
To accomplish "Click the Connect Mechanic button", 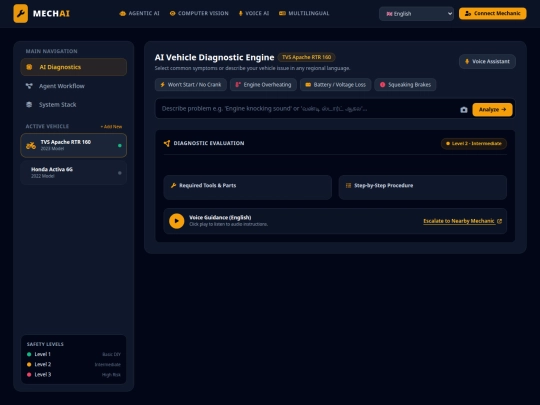I will click(x=492, y=13).
